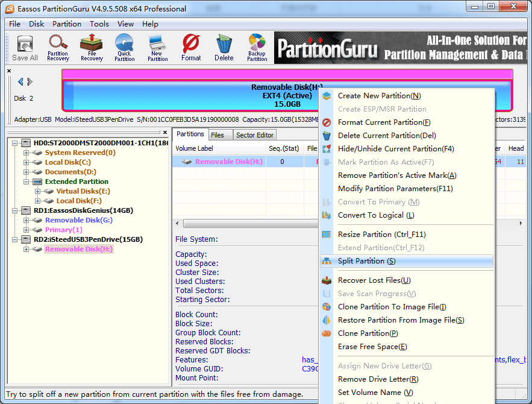This screenshot has width=532, height=404.
Task: Open the Disk menu
Action: point(36,24)
